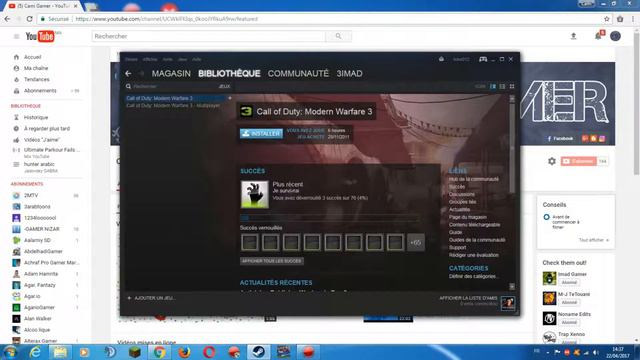
Task: Bookmark this page with the star
Action: point(607,19)
